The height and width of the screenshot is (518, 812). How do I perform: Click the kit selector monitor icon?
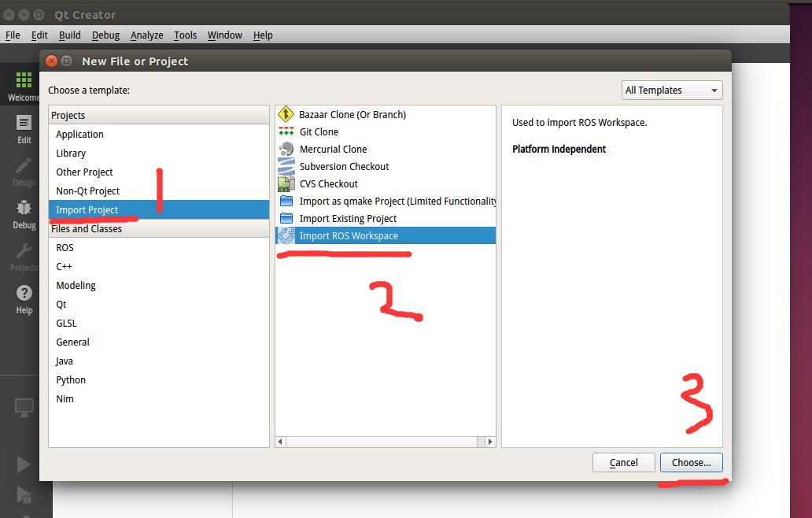(x=24, y=407)
